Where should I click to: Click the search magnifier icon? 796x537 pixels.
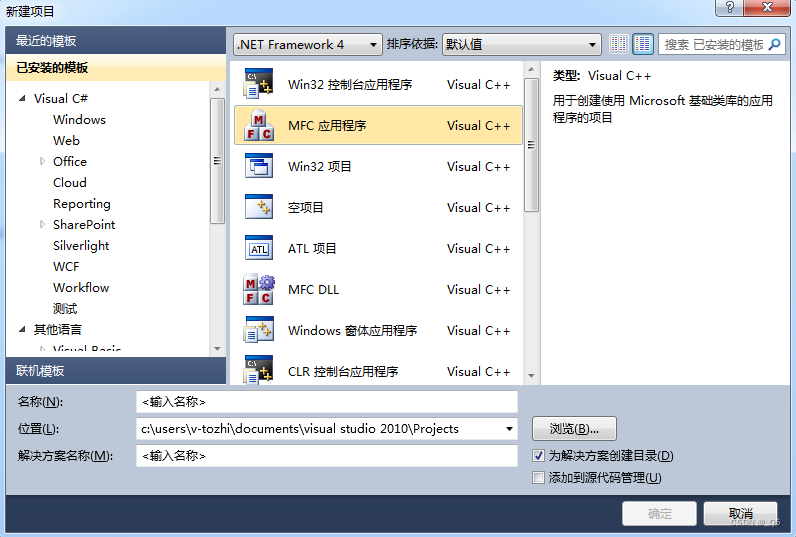pyautogui.click(x=775, y=44)
